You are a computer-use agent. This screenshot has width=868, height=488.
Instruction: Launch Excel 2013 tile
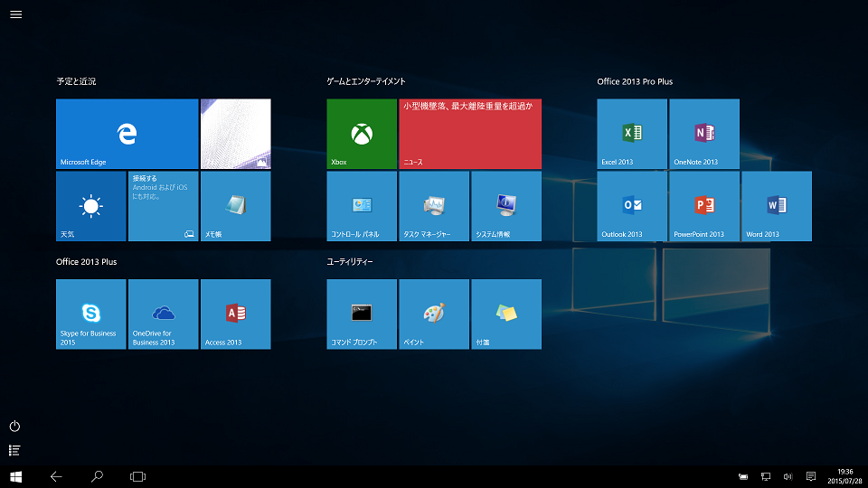tap(632, 134)
